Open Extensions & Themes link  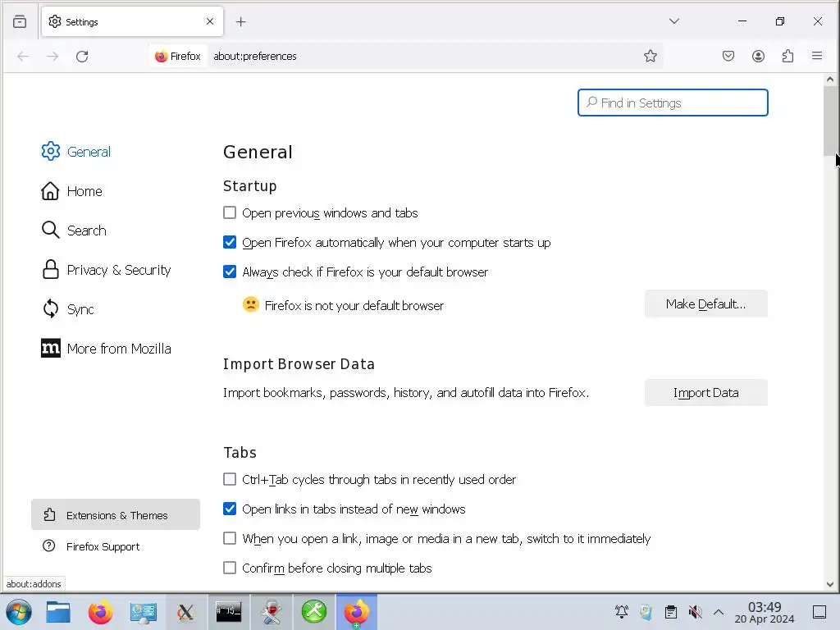116,515
